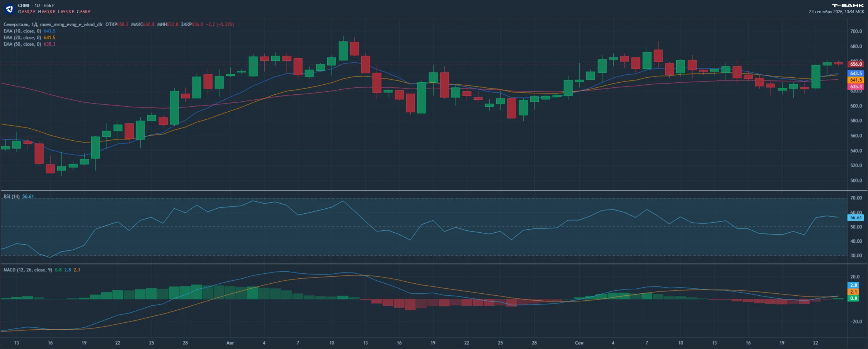Image resolution: width=868 pixels, height=349 pixels.
Task: Click the blue 2.8 tag on the MACD axis
Action: click(x=853, y=285)
